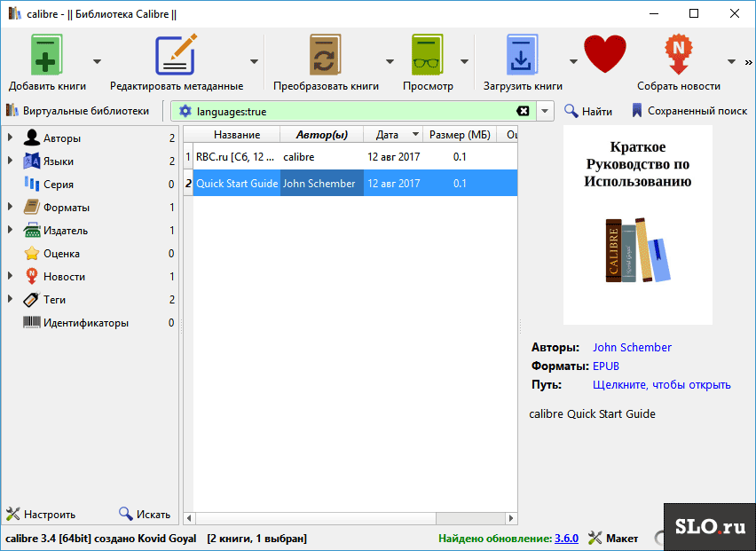Open the Добавить книги dropdown arrow
Screen dimensions: 756x551
click(x=97, y=61)
